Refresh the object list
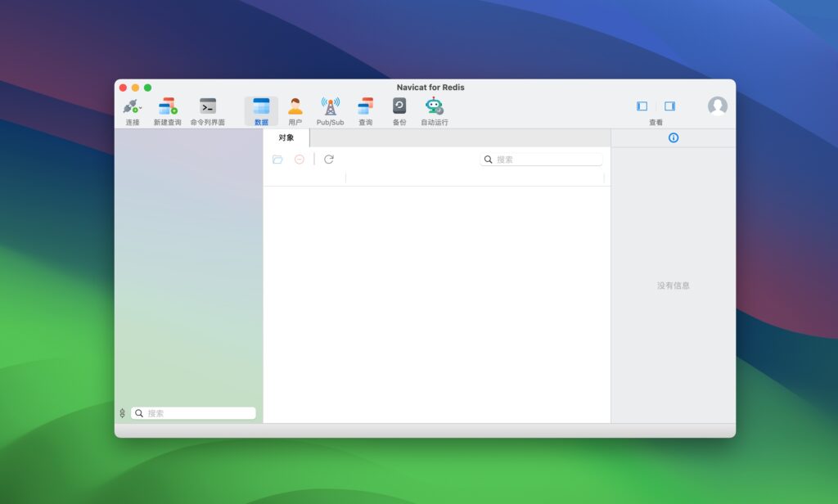 pos(328,159)
